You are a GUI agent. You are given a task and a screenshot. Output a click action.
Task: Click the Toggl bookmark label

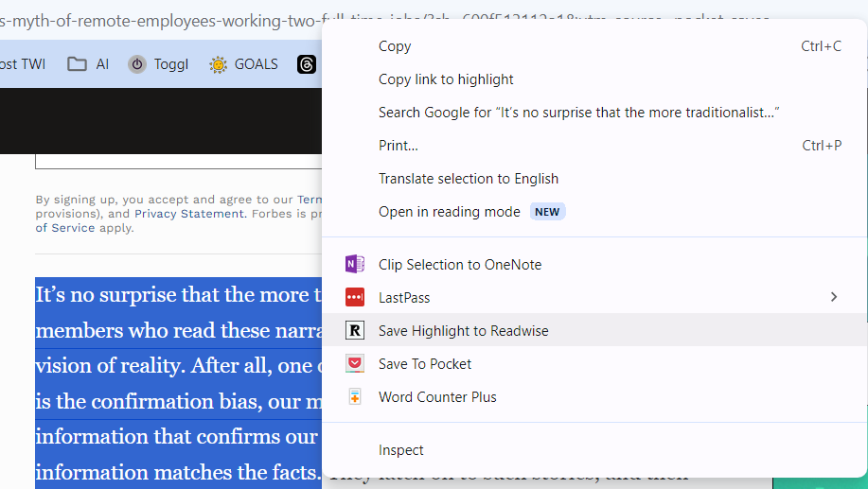pos(171,64)
